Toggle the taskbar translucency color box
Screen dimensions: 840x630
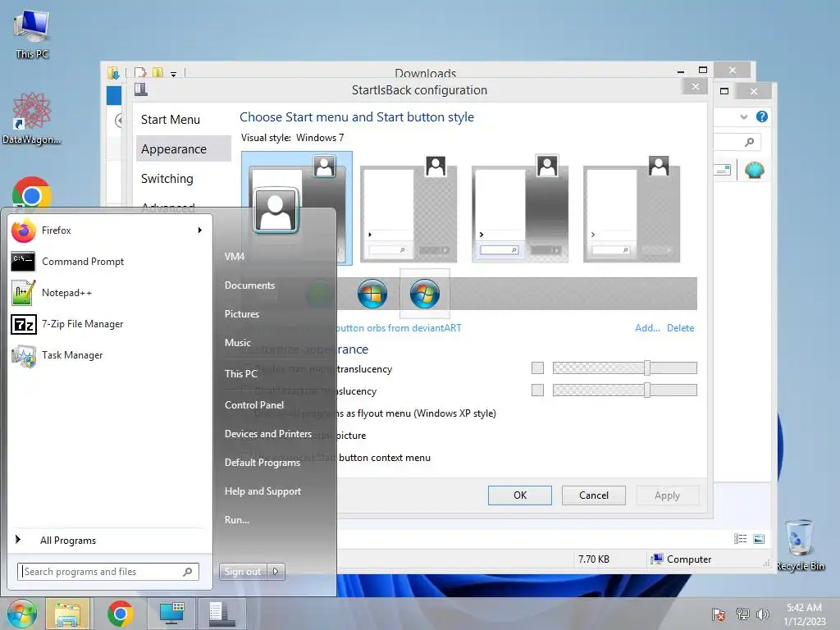tap(538, 390)
